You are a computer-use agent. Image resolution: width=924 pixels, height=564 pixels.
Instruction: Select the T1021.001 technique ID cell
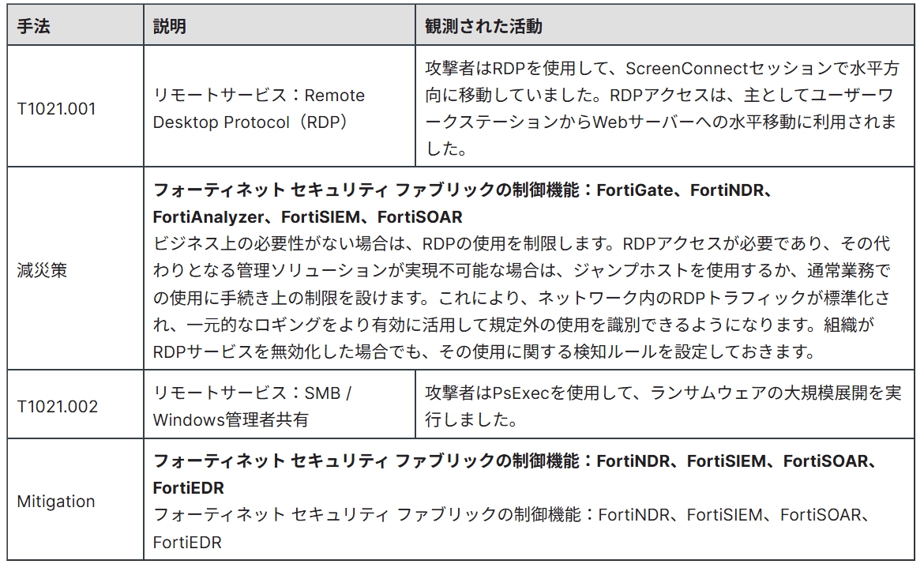click(x=56, y=108)
